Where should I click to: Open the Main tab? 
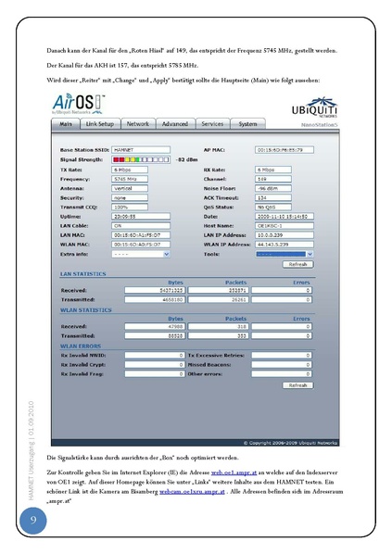coord(66,124)
